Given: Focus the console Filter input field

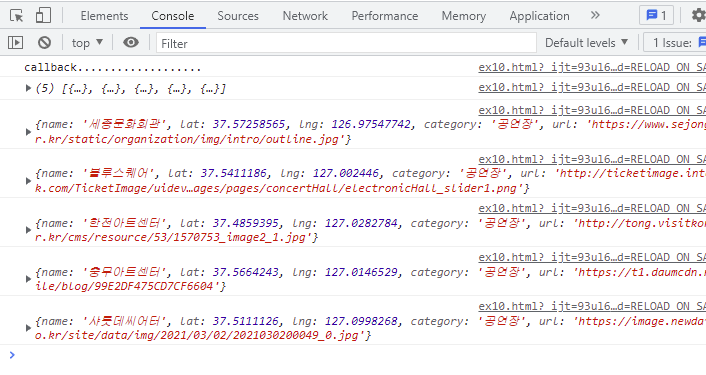Looking at the screenshot, I should tap(346, 43).
